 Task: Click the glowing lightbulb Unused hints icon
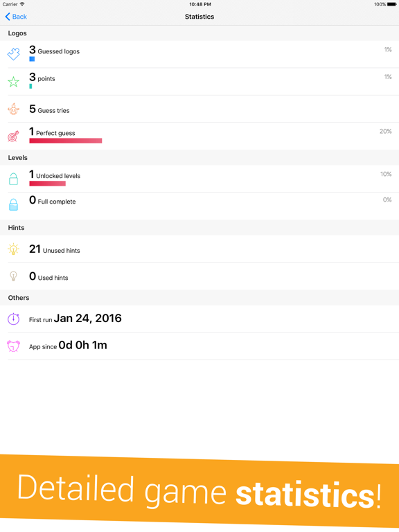pyautogui.click(x=13, y=249)
